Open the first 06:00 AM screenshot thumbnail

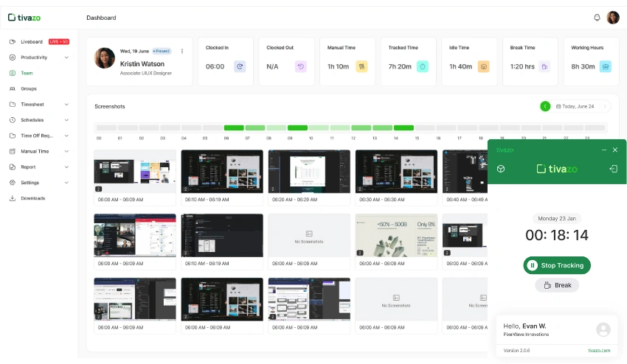point(135,172)
